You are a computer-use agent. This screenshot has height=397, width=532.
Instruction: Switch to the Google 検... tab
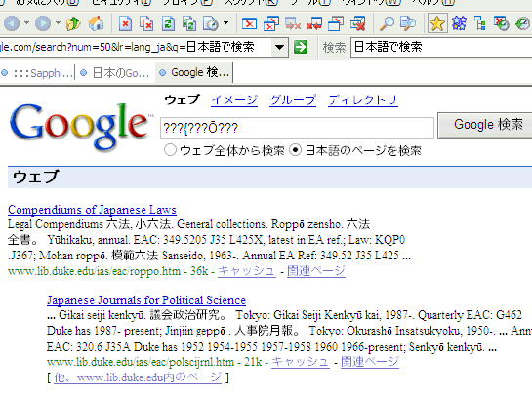(195, 72)
